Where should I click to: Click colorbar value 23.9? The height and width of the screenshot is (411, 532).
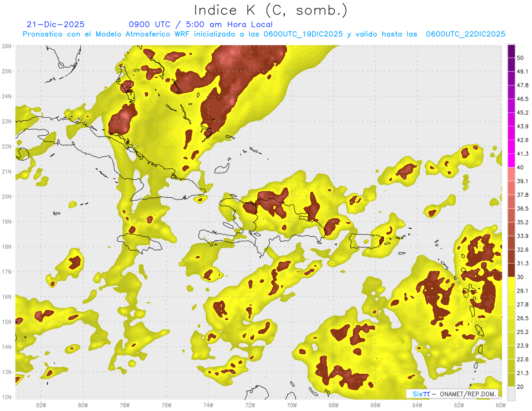point(522,346)
